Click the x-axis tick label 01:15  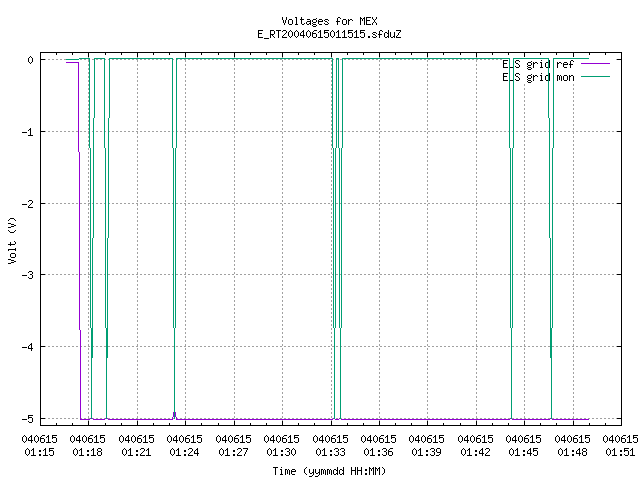(40, 452)
